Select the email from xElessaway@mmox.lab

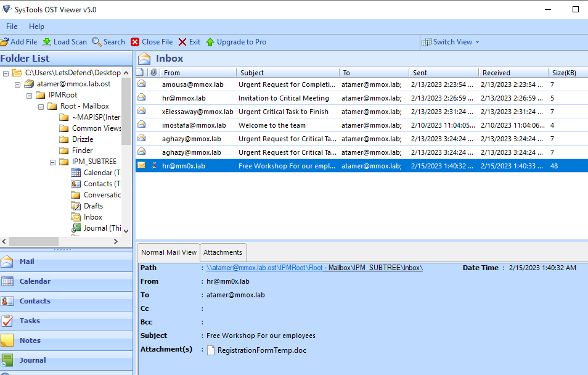197,112
